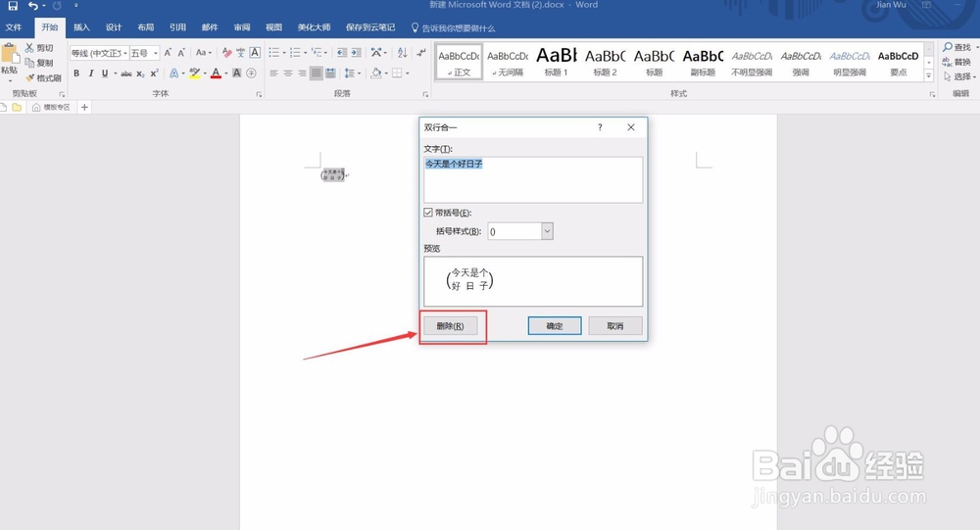980x530 pixels.
Task: Click the Cut (剪切) scissors icon
Action: (29, 47)
